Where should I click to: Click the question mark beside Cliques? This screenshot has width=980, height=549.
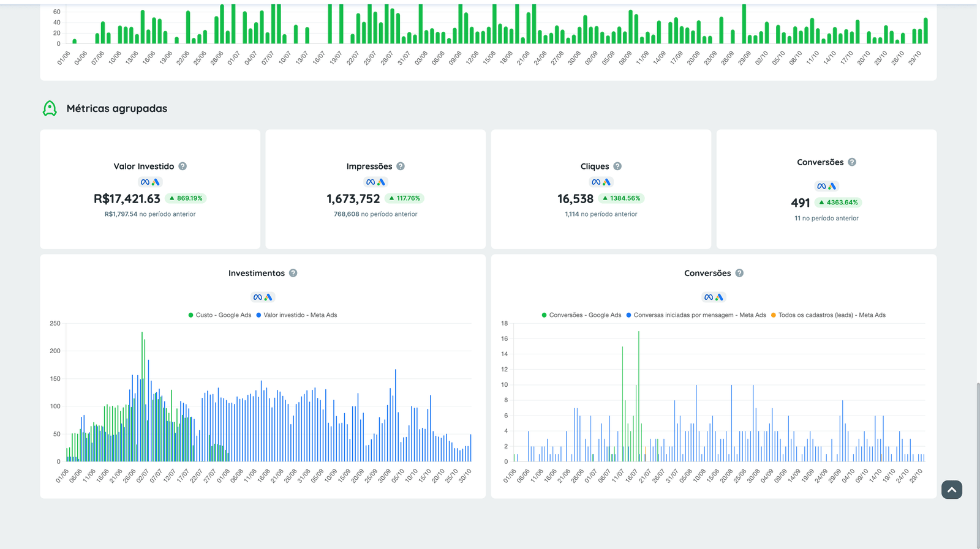pos(617,166)
